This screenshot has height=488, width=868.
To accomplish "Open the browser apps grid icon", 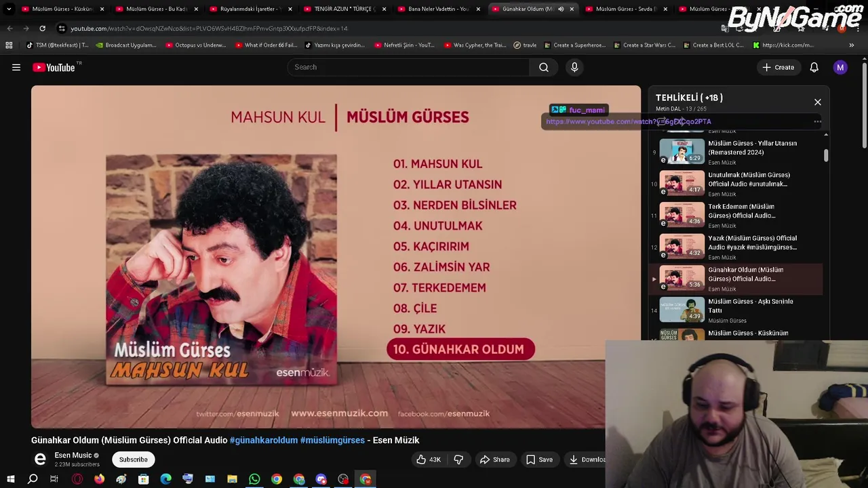I will (9, 45).
